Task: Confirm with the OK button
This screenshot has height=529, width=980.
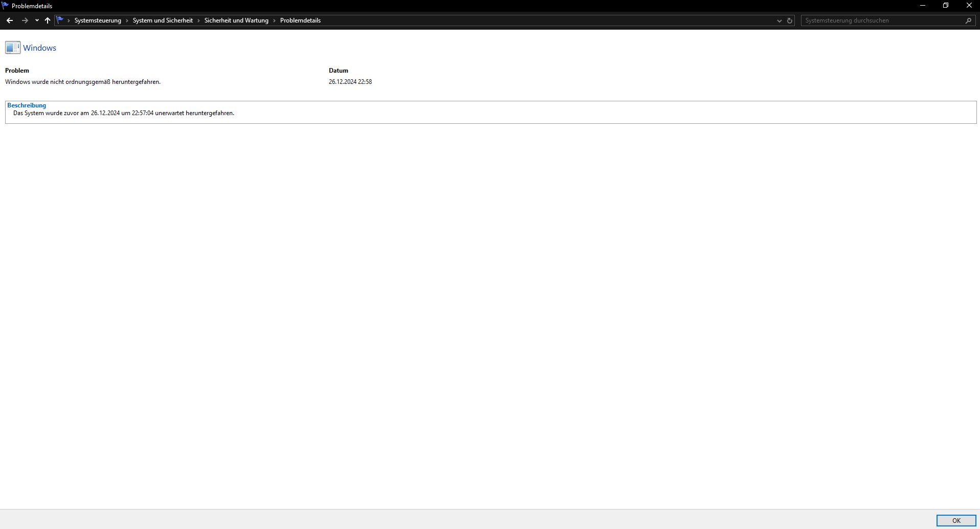Action: [956, 520]
